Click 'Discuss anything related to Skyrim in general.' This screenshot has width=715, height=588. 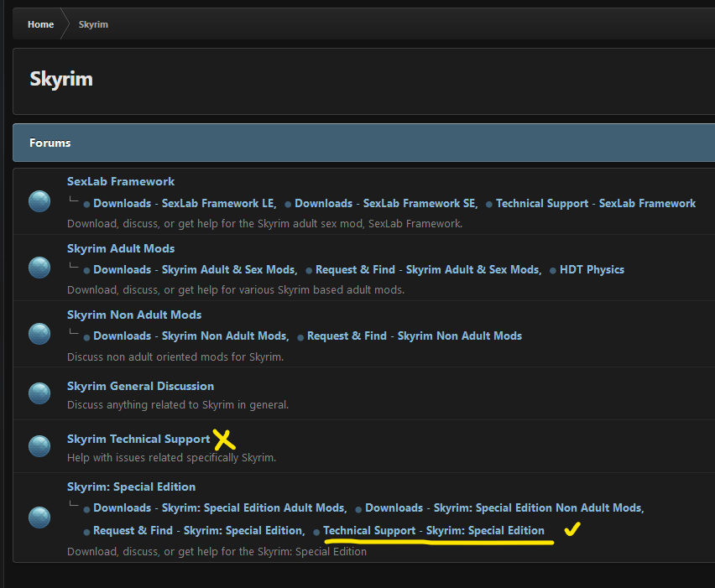(178, 405)
